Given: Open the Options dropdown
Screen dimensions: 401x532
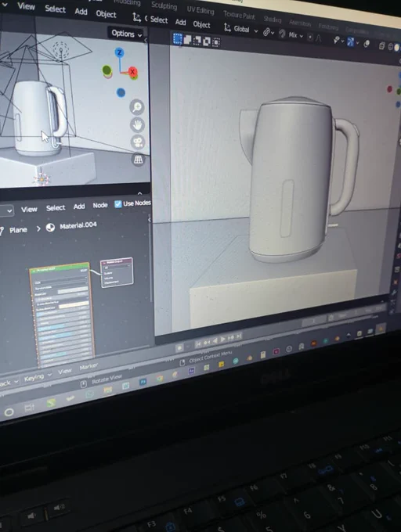Looking at the screenshot, I should click(x=126, y=34).
